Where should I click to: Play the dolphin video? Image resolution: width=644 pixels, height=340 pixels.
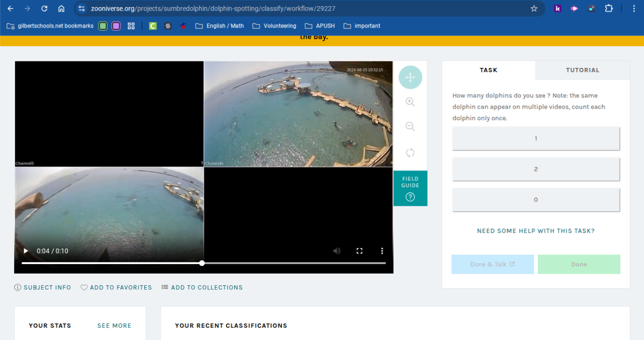[26, 251]
